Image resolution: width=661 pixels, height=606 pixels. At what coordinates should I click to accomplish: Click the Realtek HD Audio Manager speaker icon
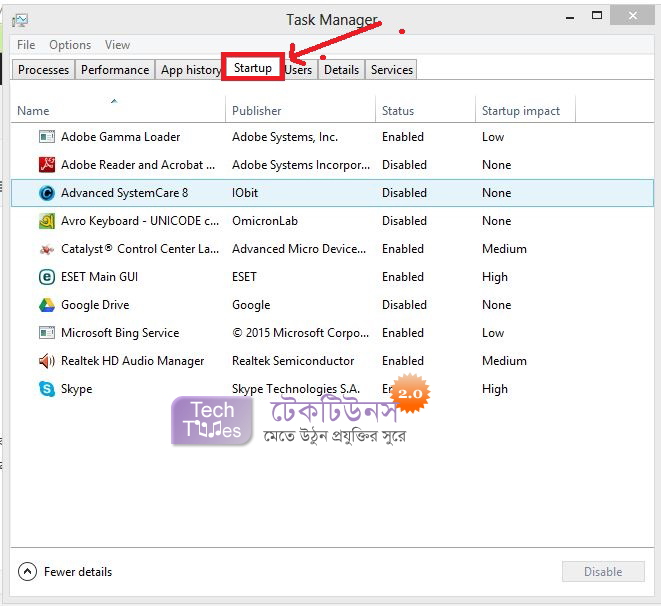coord(47,361)
